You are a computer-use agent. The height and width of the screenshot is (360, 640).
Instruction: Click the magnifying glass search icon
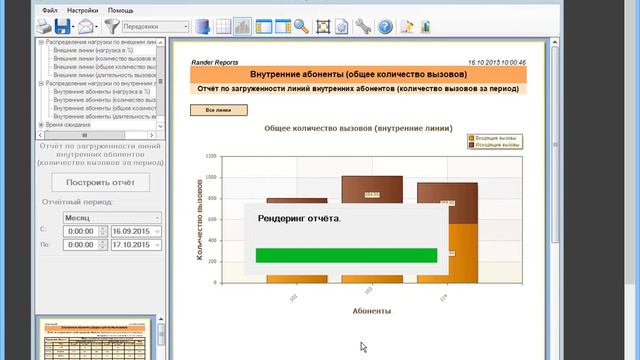click(301, 27)
